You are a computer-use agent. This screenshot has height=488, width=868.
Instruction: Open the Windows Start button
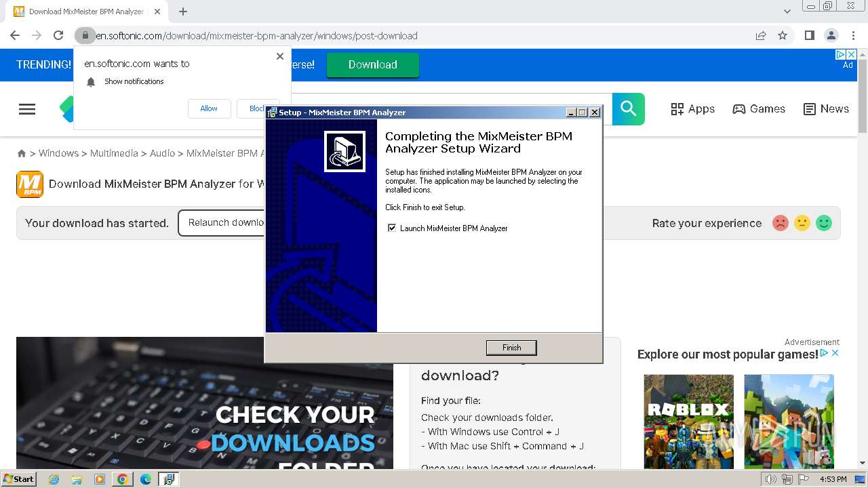[x=19, y=479]
